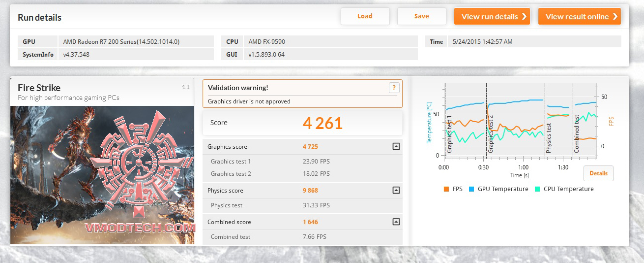Click the overall score 4 261
The image size is (644, 263).
[322, 123]
